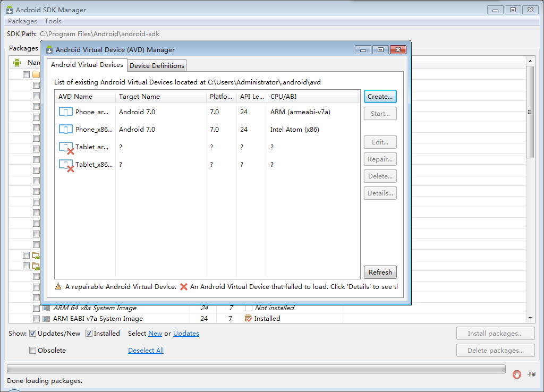Sort by the Target Name column header
Viewport: 544px width, 392px height.
(160, 97)
